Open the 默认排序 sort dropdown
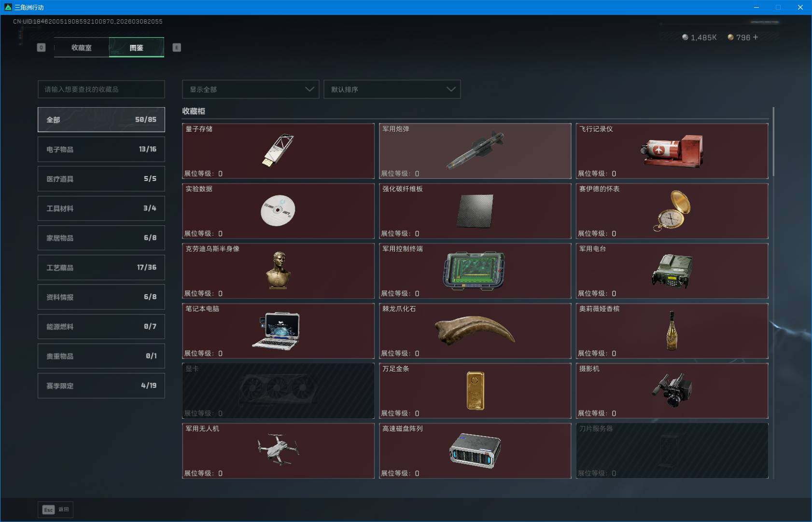The height and width of the screenshot is (522, 812). [392, 89]
